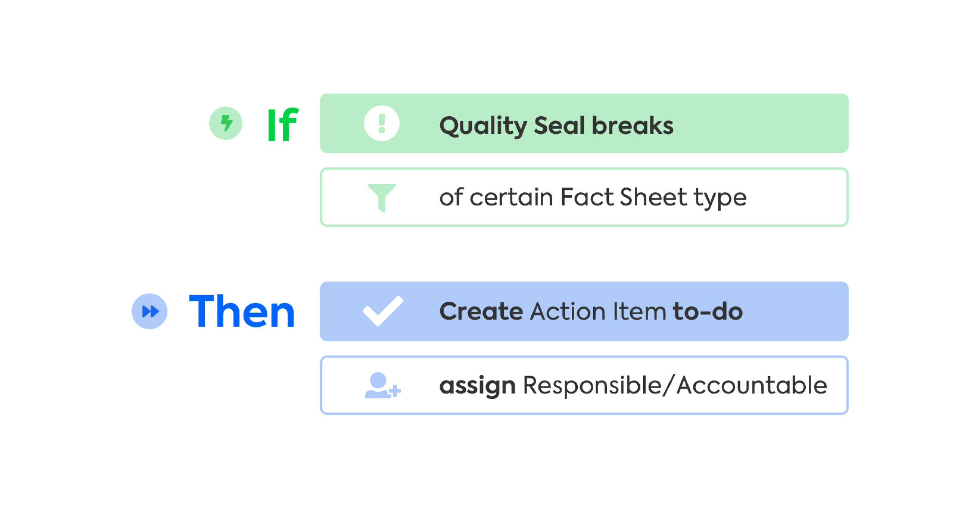The height and width of the screenshot is (508, 980).
Task: Click the exclamation mark icon in the green box
Action: point(381,123)
